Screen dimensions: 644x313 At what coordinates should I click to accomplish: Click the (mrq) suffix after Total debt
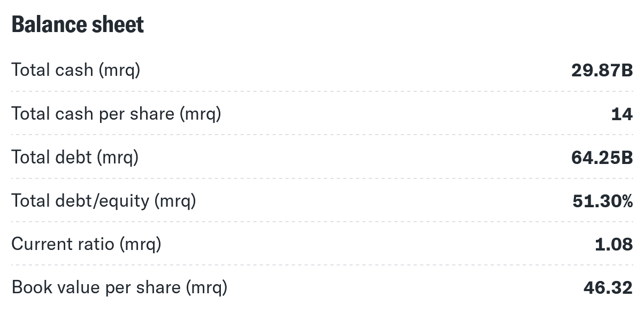pos(117,157)
